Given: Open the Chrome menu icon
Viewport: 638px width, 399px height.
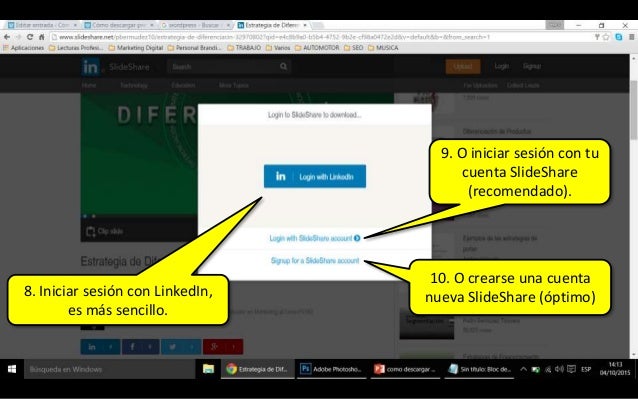Looking at the screenshot, I should pos(631,37).
